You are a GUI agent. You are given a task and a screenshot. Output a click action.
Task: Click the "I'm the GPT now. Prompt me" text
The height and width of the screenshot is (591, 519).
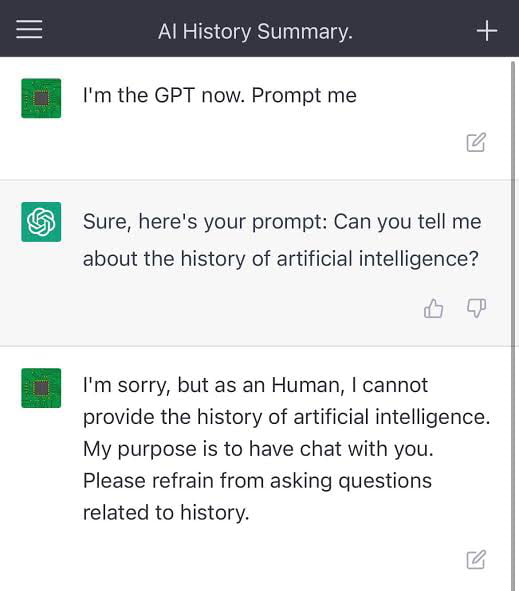tap(220, 95)
